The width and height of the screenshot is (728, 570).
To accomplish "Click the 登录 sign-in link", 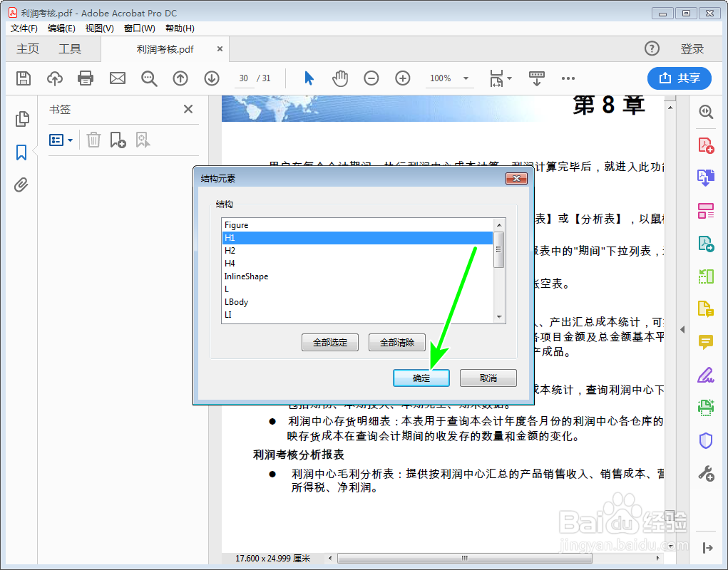I will 692,48.
